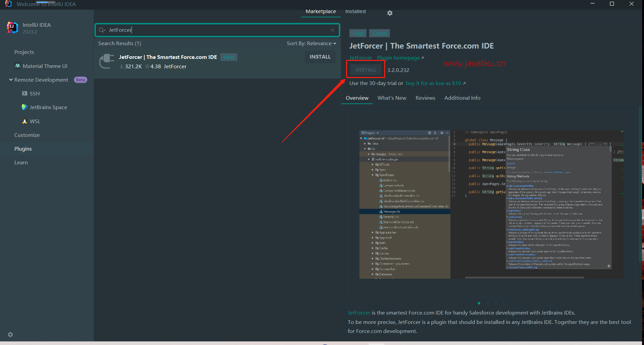Select the third screenshot carousel dot
This screenshot has width=644, height=345.
pyautogui.click(x=495, y=303)
